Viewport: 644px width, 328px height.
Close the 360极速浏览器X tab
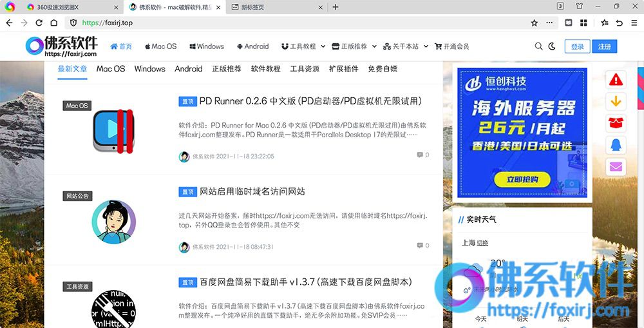(116, 7)
